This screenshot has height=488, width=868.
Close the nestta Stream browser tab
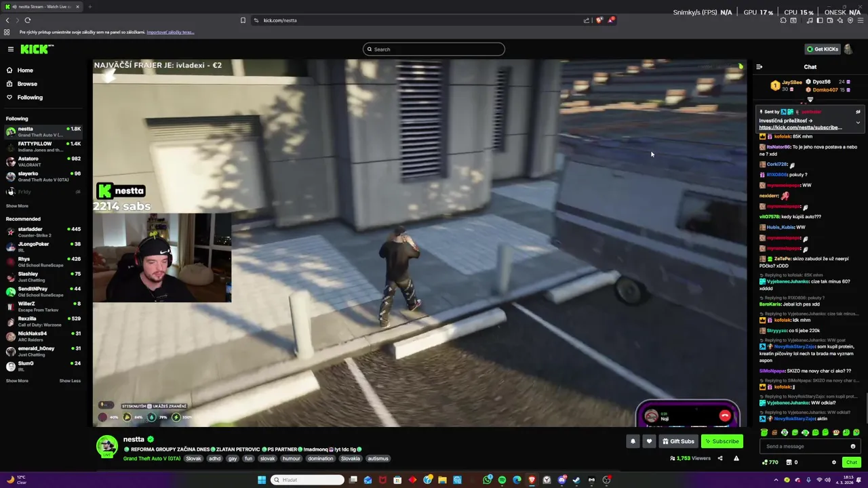(77, 7)
